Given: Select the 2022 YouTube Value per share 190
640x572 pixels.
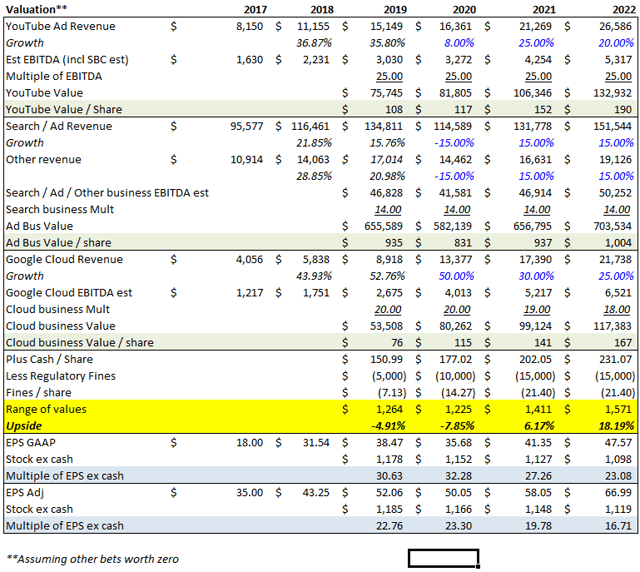Looking at the screenshot, I should tap(623, 109).
